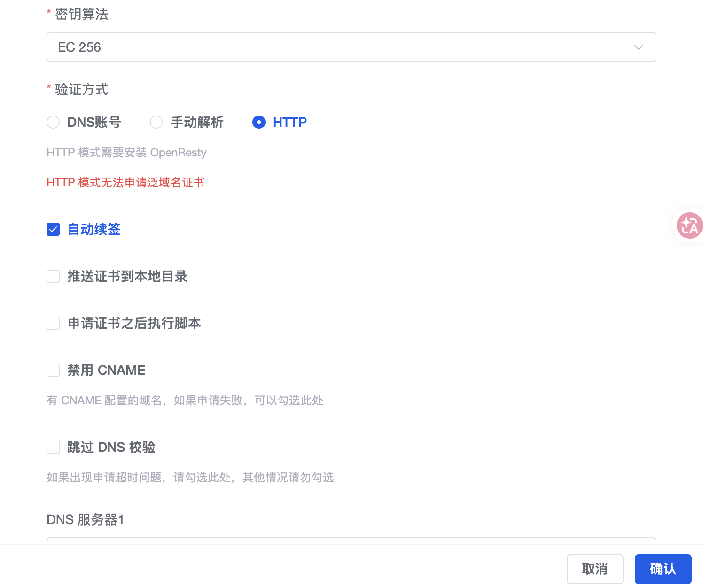
Task: Click the HTTP 模式需要安装 OpenResty hint
Action: tap(126, 153)
